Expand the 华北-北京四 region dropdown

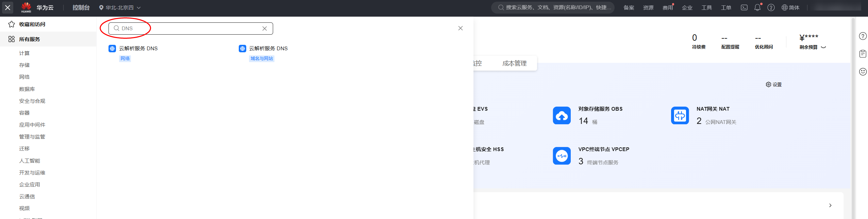click(x=120, y=7)
